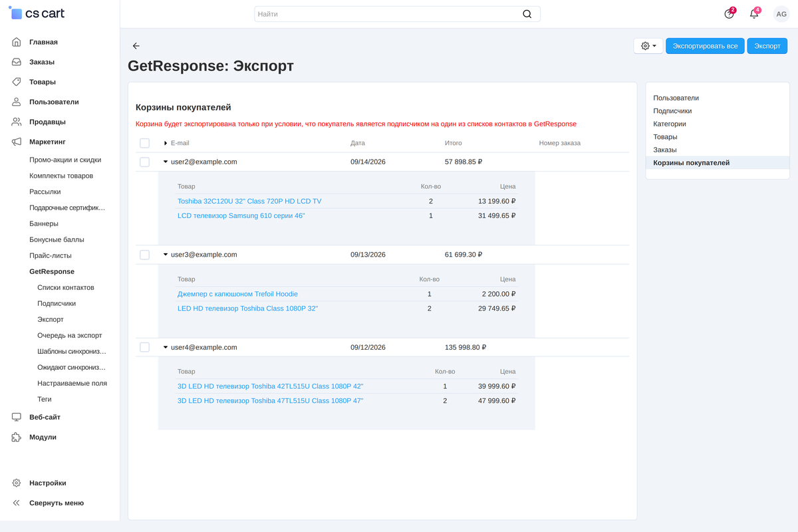
Task: Open Теги submenu item
Action: (45, 399)
